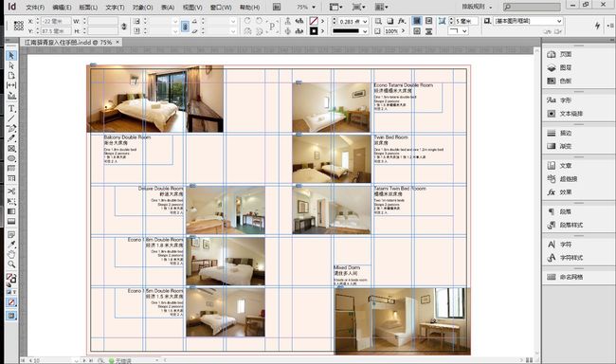
Task: Open the 色板 (Swatches) panel
Action: 559,81
